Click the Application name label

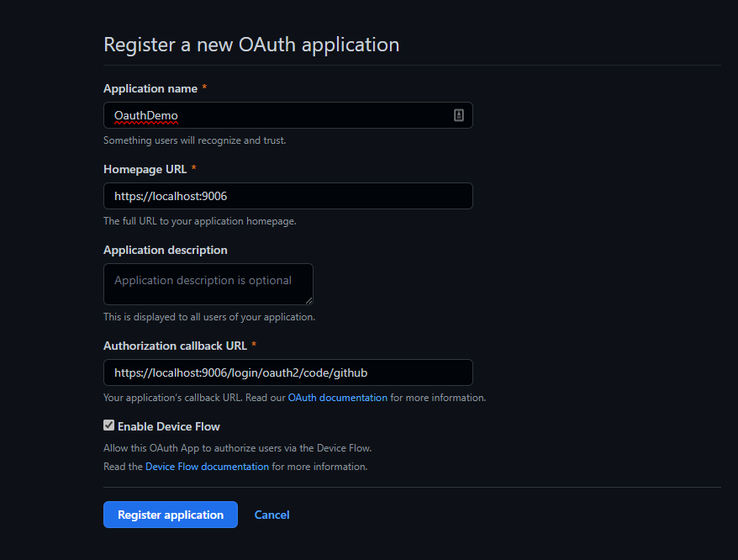tap(150, 88)
